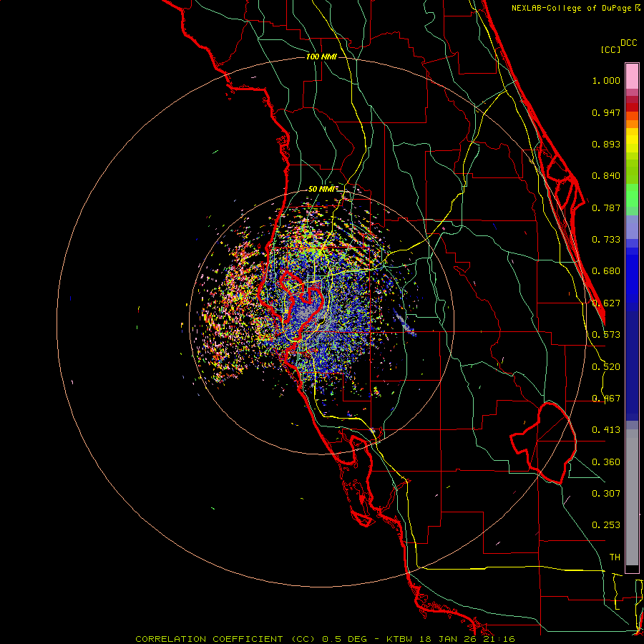Viewport: 644px width, 644px height.
Task: Click the 0.893 scale value
Action: coord(606,144)
